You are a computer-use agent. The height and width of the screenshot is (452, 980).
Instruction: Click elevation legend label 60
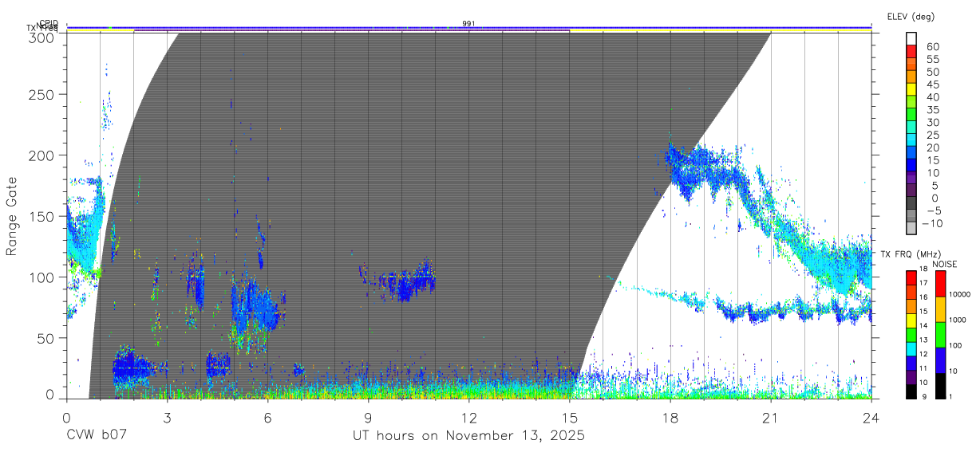932,47
